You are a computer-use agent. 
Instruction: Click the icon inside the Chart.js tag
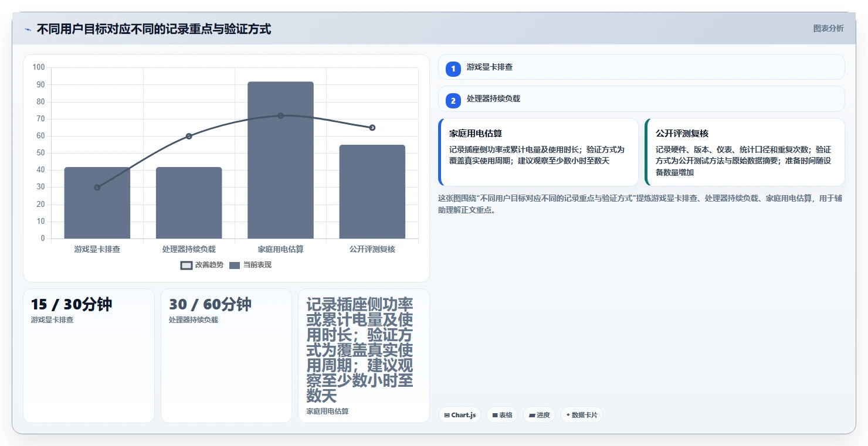pyautogui.click(x=447, y=415)
